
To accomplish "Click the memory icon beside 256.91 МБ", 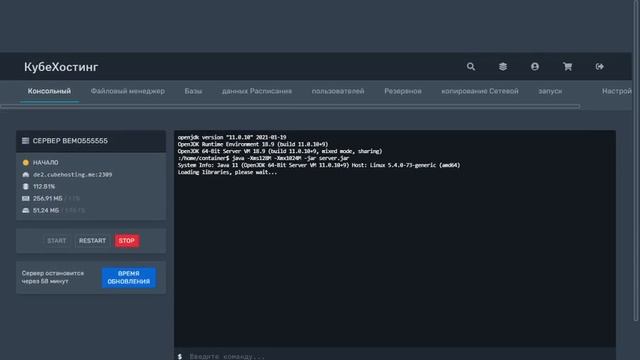I will point(26,198).
